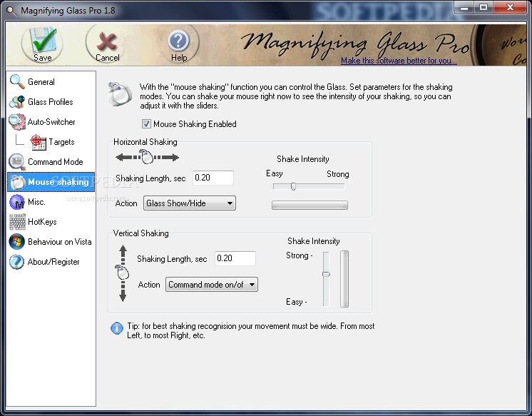532x416 pixels.
Task: Adjust vertical Shake Intensity slider thumb
Action: click(x=326, y=274)
